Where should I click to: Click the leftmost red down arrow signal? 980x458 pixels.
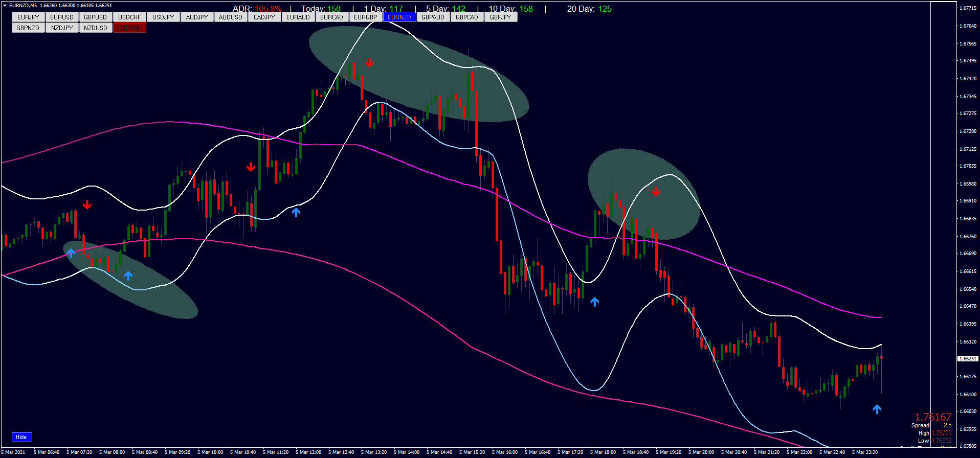87,205
